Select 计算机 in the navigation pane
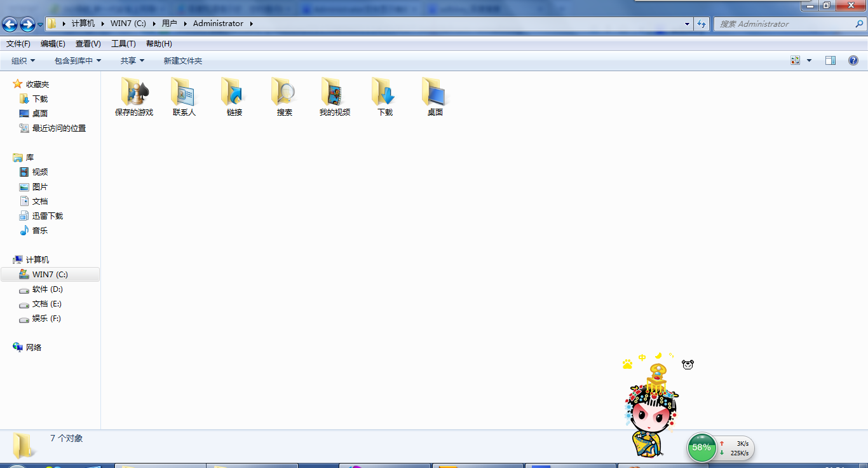Image resolution: width=868 pixels, height=468 pixels. click(x=31, y=259)
